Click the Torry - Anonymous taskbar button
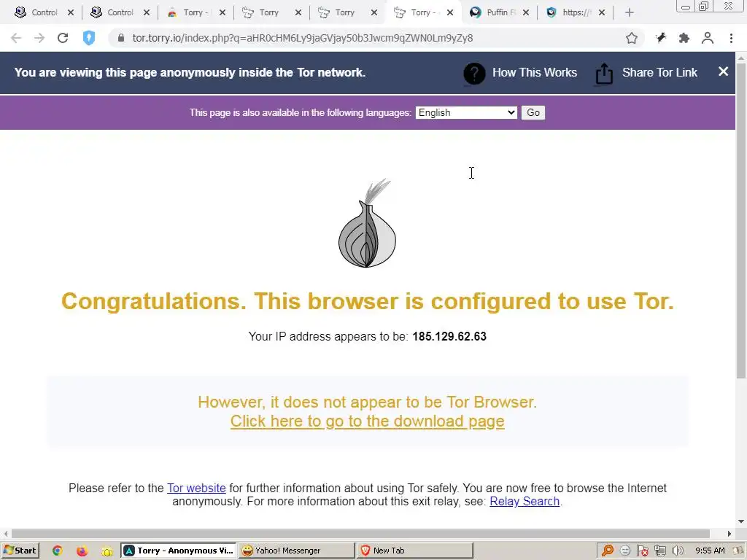 (179, 551)
